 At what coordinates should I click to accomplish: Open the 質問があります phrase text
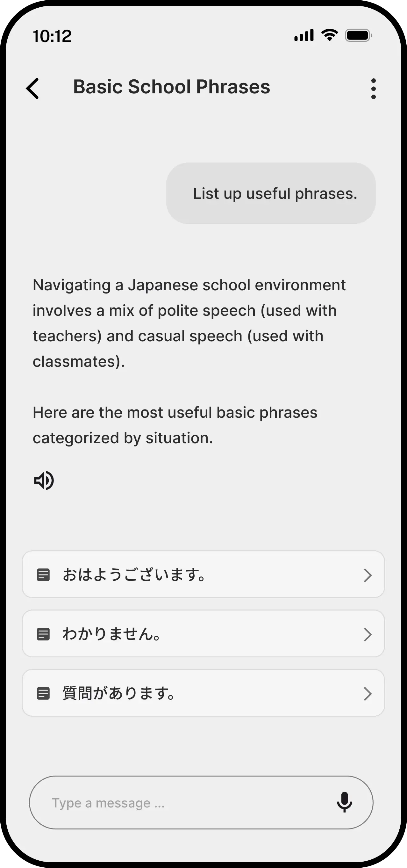click(x=118, y=693)
